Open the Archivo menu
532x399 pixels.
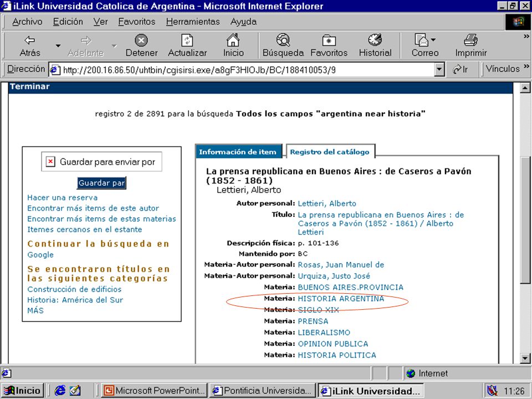[x=27, y=22]
